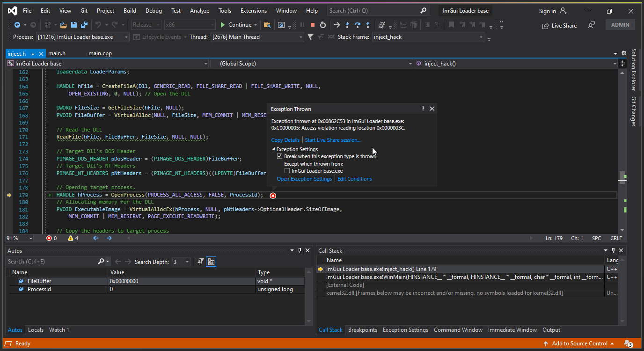
Task: Switch to the main.cpp tab
Action: pyautogui.click(x=100, y=53)
